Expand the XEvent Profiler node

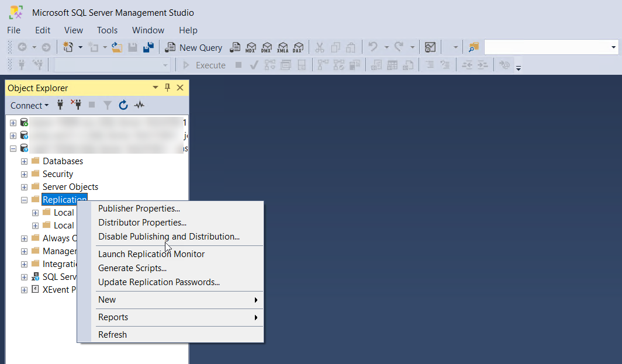[24, 290]
